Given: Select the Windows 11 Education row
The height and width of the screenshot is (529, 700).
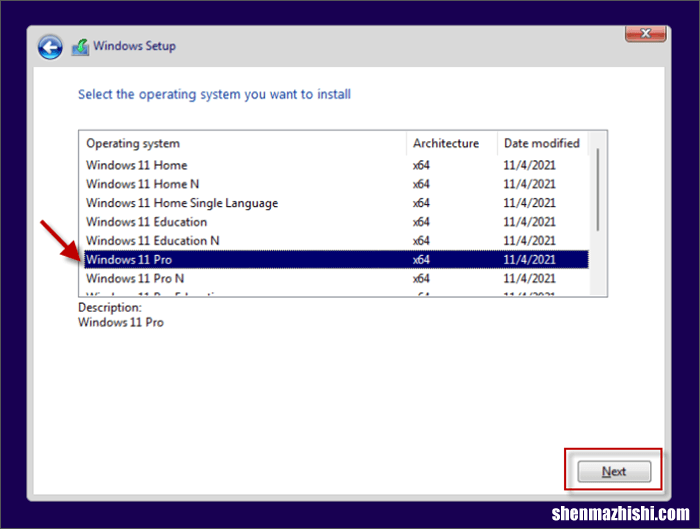Looking at the screenshot, I should tap(337, 222).
